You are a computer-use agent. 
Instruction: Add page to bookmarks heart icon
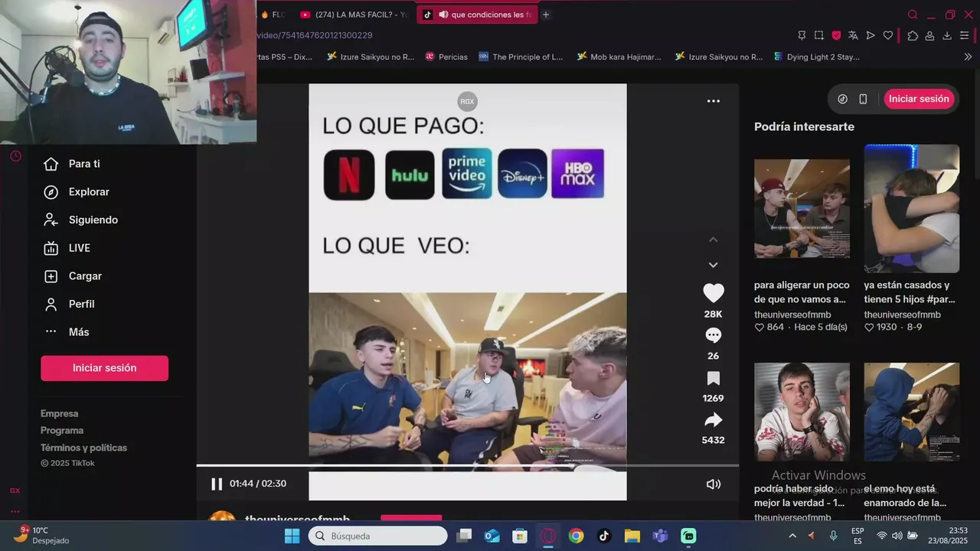click(x=888, y=35)
